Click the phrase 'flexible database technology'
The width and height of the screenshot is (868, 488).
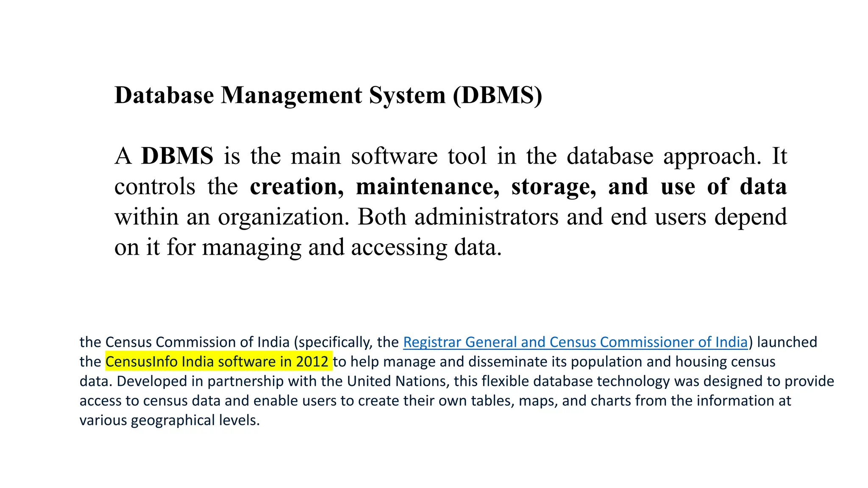576,381
